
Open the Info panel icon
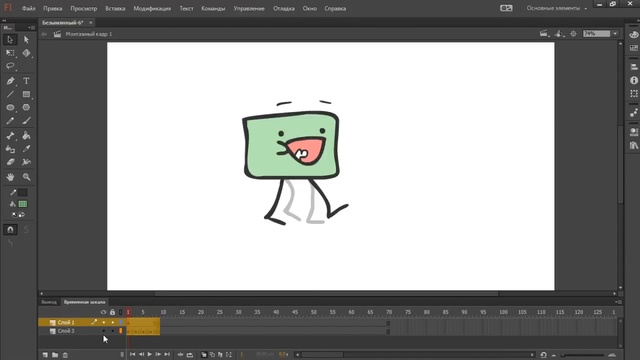pyautogui.click(x=633, y=80)
